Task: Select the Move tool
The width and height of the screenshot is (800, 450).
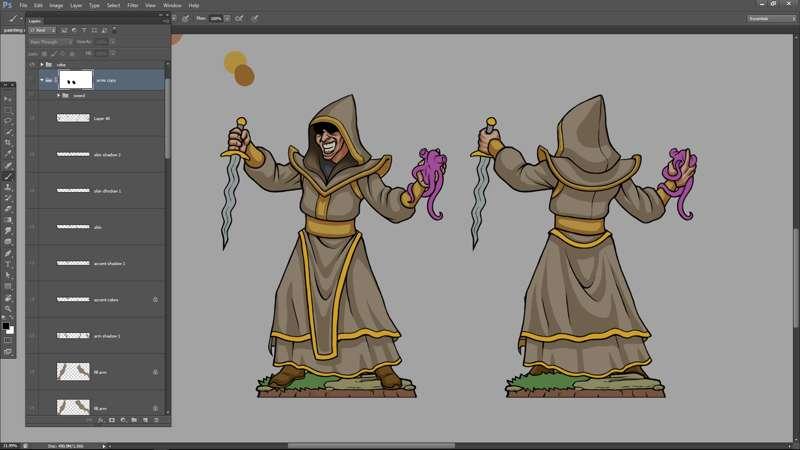Action: (x=8, y=99)
